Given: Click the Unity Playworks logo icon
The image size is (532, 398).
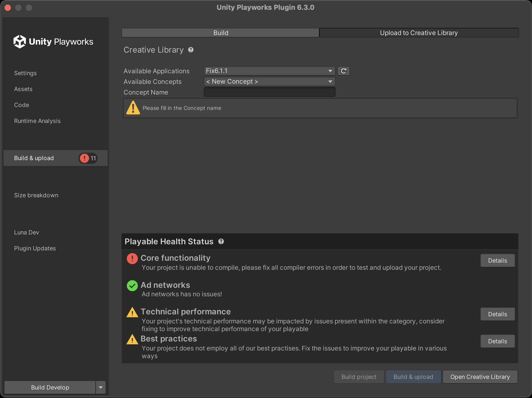Looking at the screenshot, I should (x=20, y=42).
